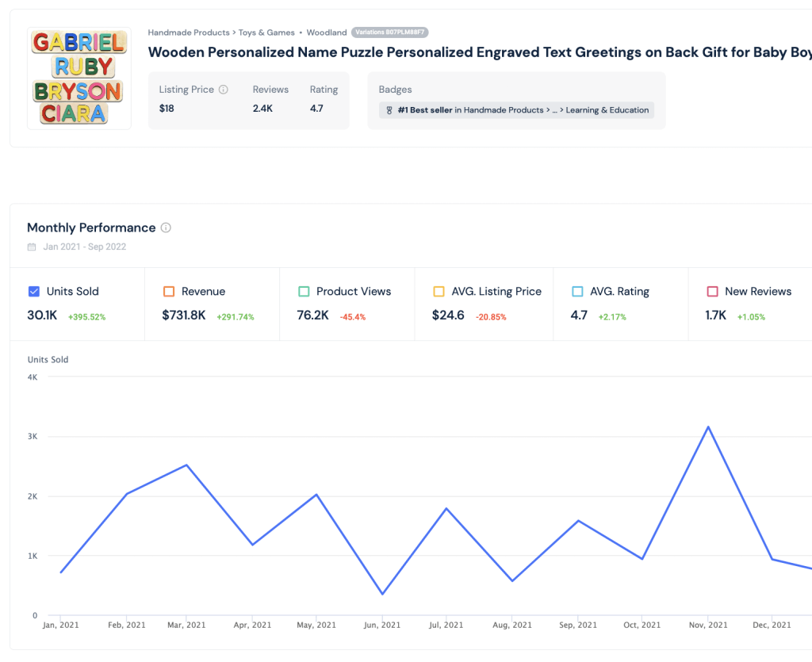
Task: Open the Toys & Games breadcrumb link
Action: tap(266, 32)
